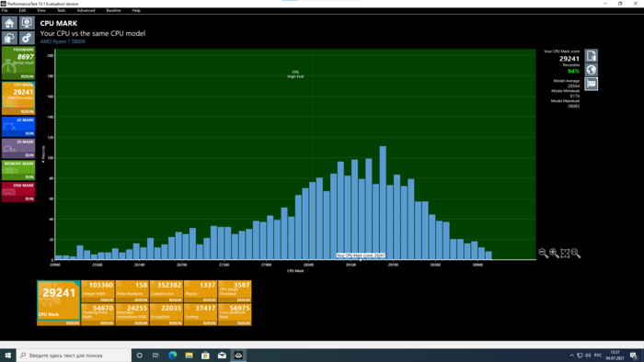Viewport: 644px width, 362px height.
Task: Rerun the Integer Math test tile
Action: (x=107, y=300)
